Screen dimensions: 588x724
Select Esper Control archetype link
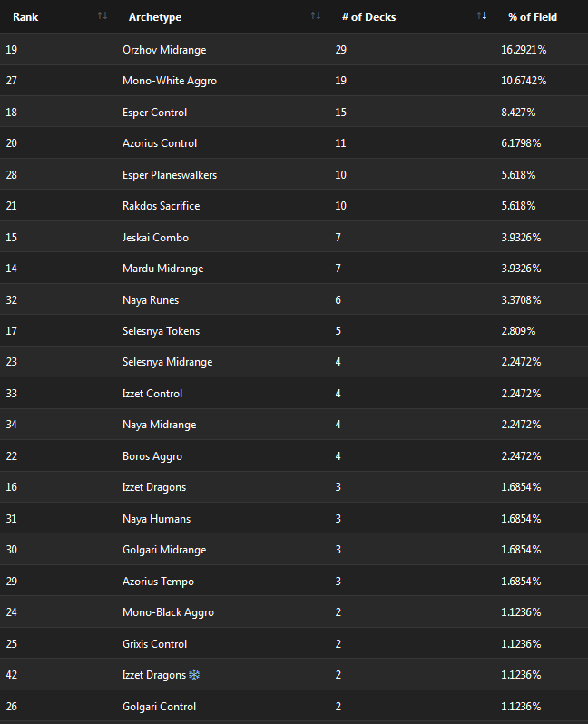point(155,113)
